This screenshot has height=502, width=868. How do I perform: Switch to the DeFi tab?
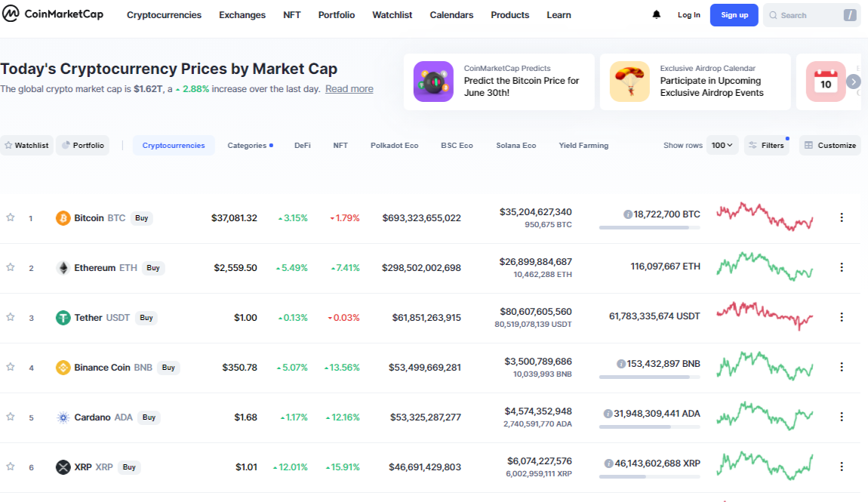point(302,145)
